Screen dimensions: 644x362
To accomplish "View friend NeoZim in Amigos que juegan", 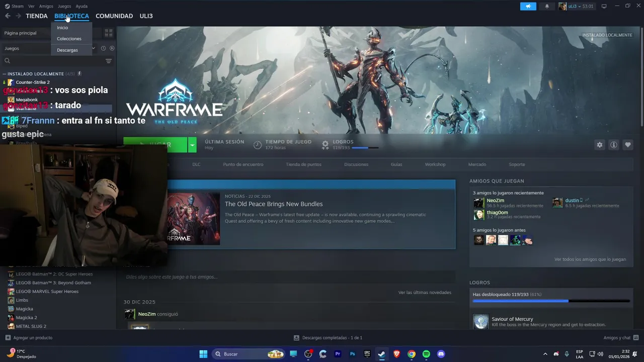I will (496, 201).
